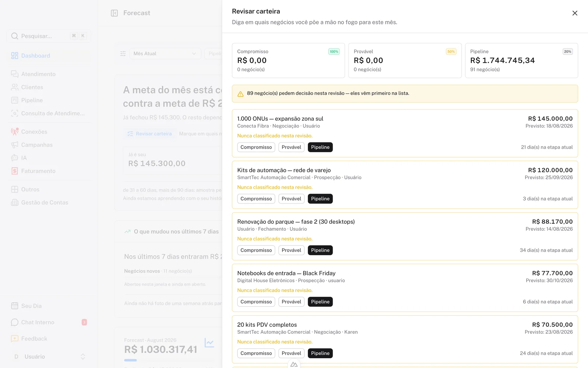
Task: Click the Atendimento chat icon
Action: (x=15, y=74)
